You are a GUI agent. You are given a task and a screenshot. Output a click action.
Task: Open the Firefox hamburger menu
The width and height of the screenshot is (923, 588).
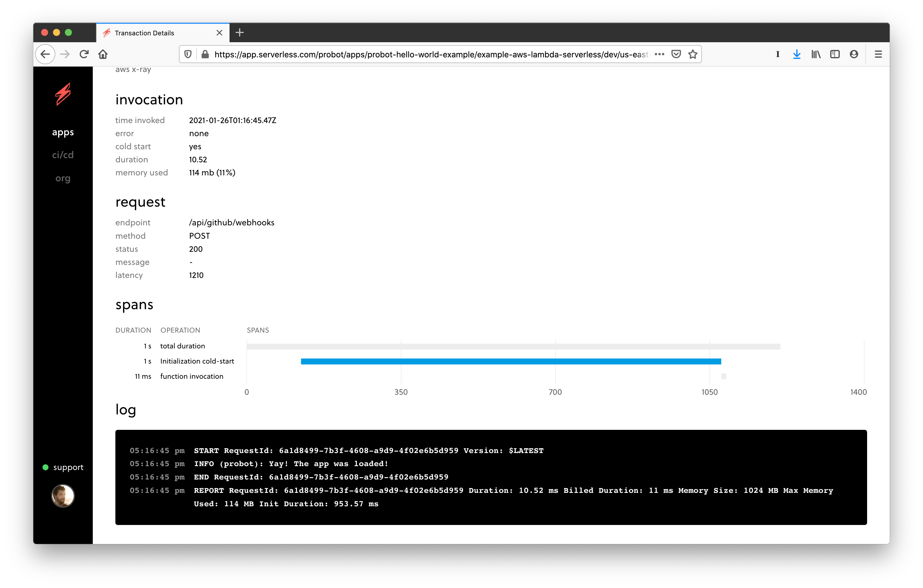coord(878,54)
